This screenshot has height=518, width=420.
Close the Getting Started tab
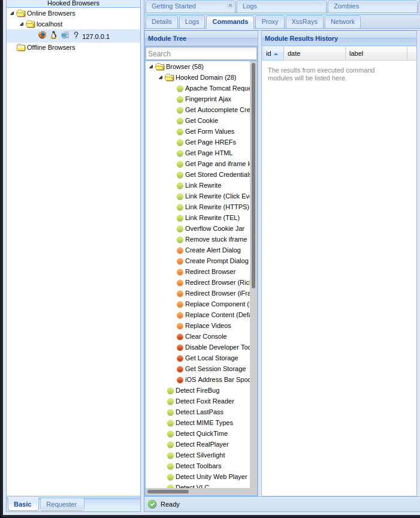pos(230,5)
